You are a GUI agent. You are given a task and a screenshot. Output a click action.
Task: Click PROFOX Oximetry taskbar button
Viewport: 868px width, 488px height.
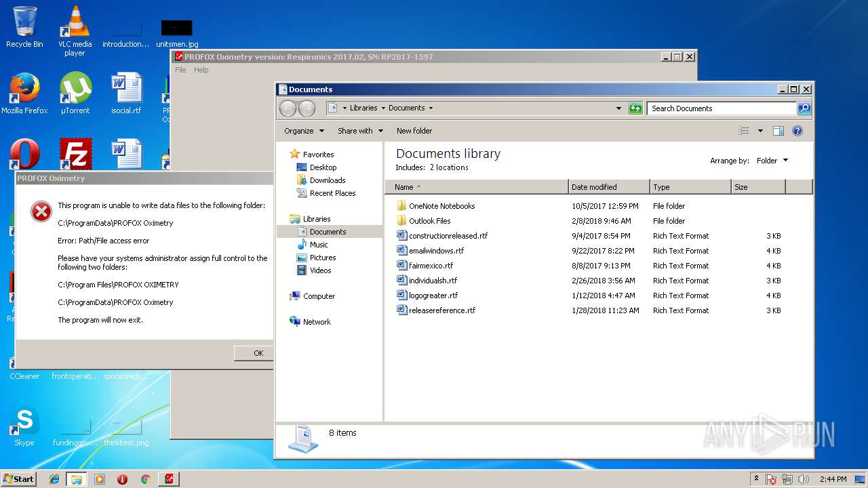(x=169, y=479)
